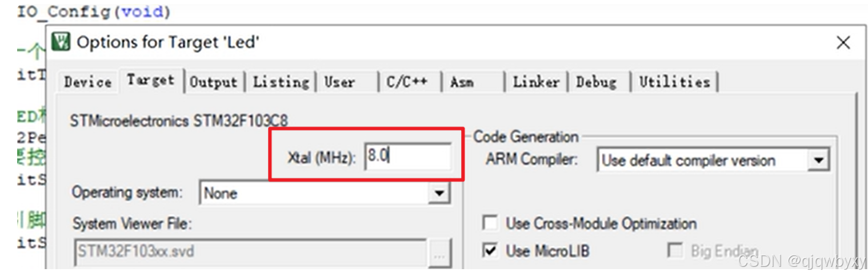Screen dimensions: 868x276
Task: Open the Output tab
Action: [214, 82]
